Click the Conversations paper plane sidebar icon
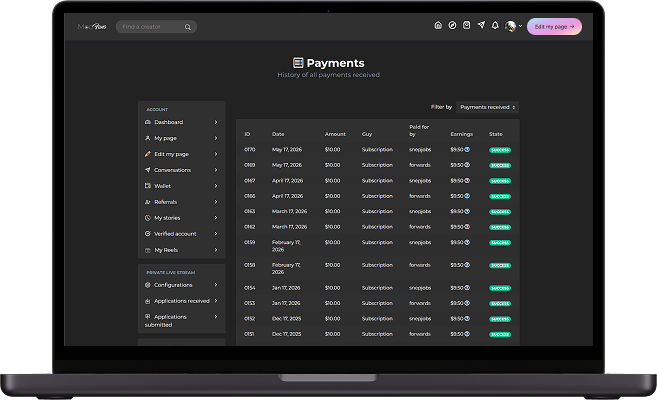The height and width of the screenshot is (401, 657). pos(147,170)
